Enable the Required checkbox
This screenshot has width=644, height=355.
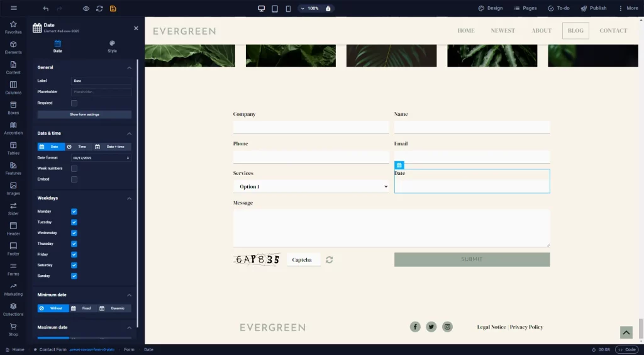[x=74, y=103]
